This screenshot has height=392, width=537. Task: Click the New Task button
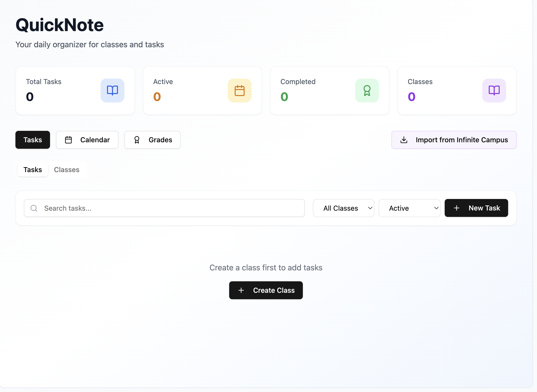pos(476,208)
